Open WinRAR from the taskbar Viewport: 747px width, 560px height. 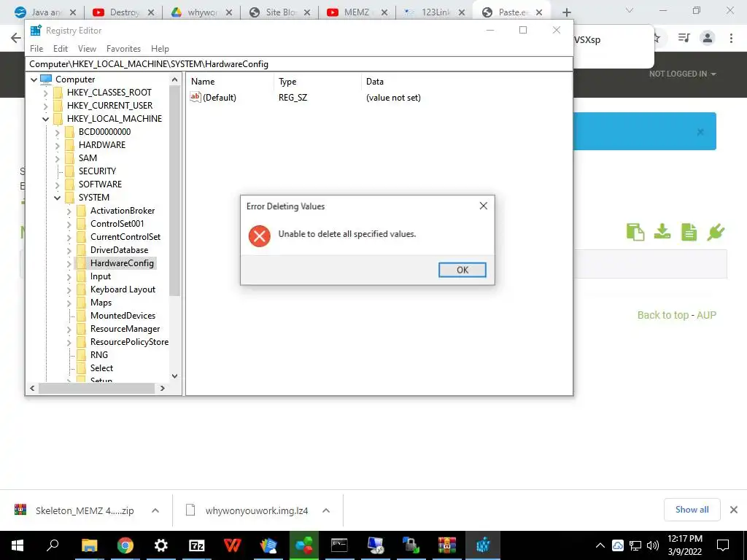(x=447, y=545)
